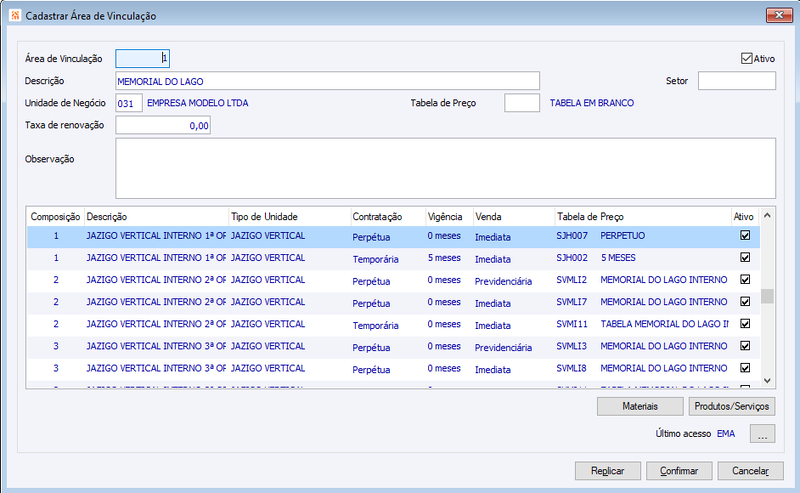Select the Temporária 5 meses composition row

point(393,258)
